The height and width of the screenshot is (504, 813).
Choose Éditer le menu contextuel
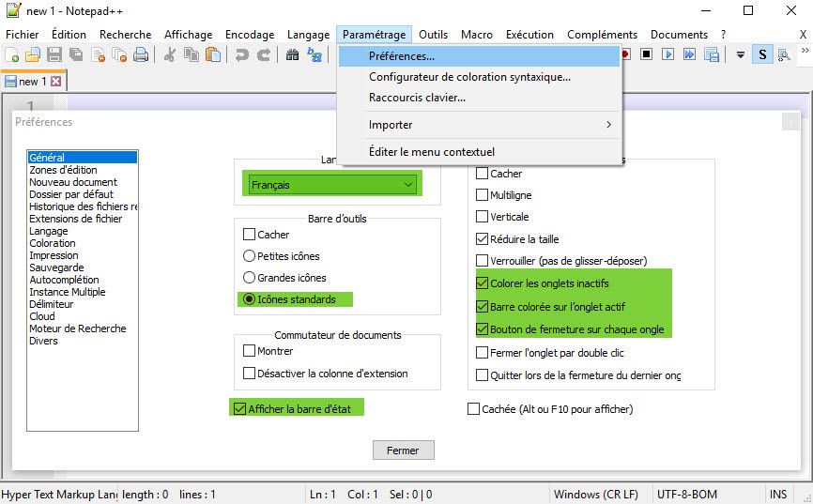coord(479,152)
